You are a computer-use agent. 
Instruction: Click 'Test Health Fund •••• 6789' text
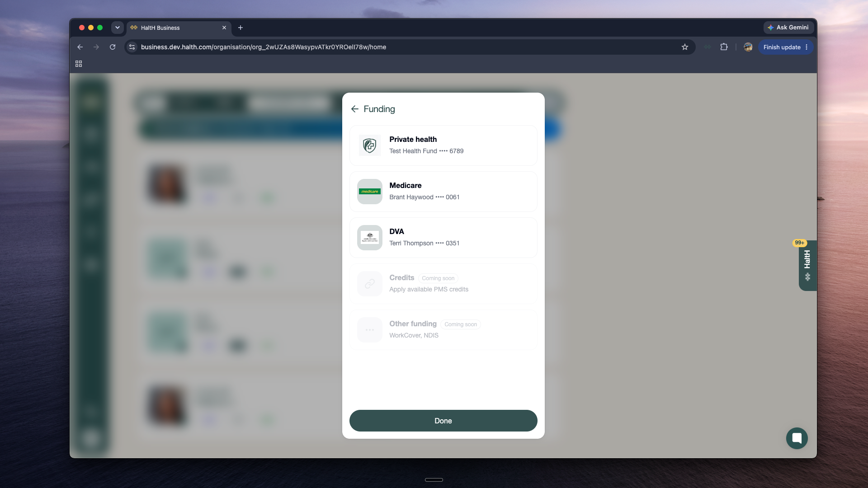pos(426,151)
